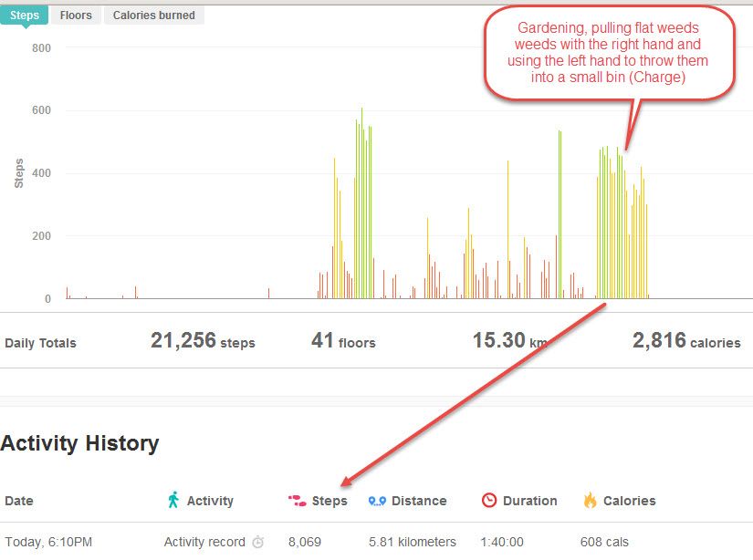Click the 2,816 calories daily total
753x560 pixels.
686,341
